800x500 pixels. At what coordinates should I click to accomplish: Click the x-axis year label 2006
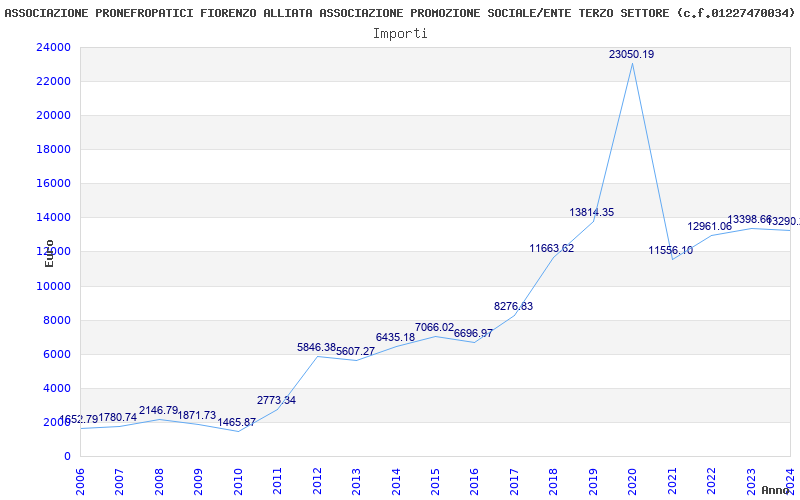point(80,482)
